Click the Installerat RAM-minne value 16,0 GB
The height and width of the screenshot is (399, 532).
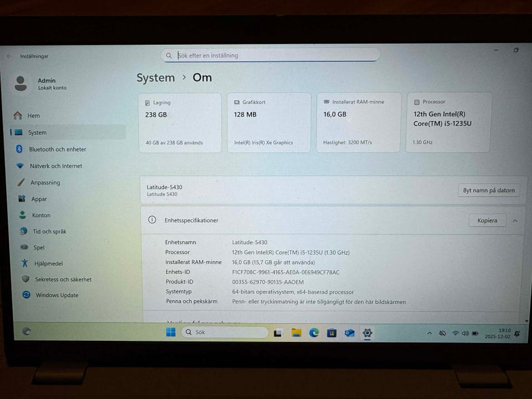pos(273,262)
